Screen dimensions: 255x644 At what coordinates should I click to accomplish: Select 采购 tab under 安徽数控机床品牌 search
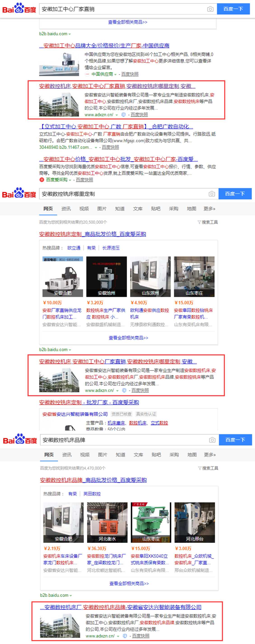click(x=174, y=455)
